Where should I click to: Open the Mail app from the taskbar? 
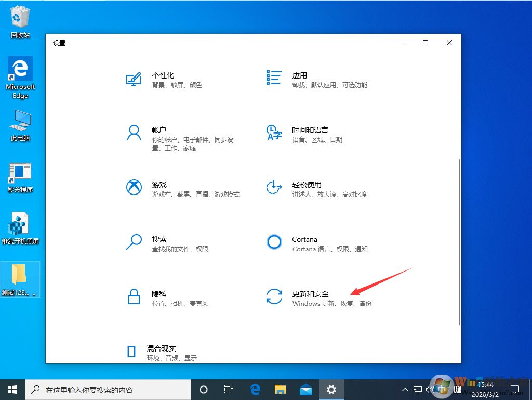[x=306, y=389]
